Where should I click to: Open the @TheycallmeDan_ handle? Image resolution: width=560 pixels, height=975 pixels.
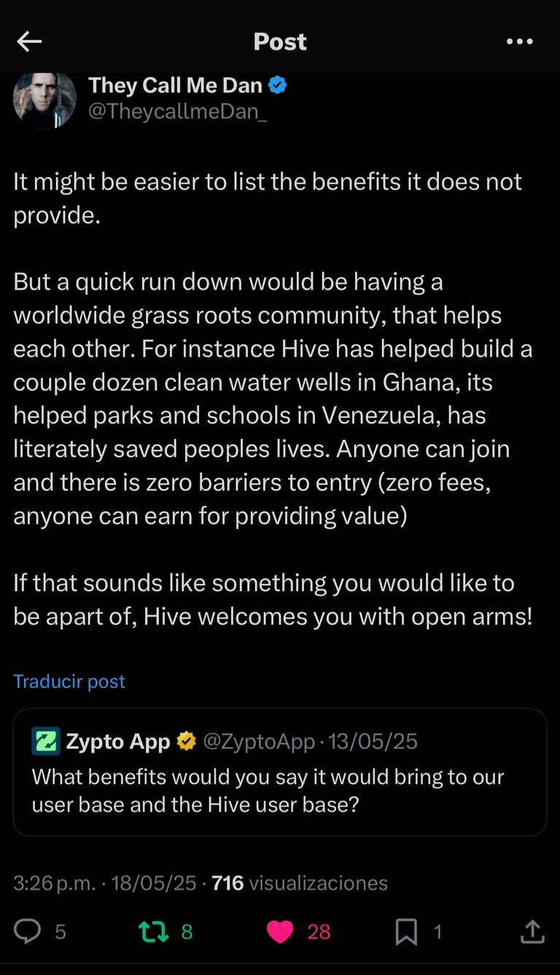177,113
